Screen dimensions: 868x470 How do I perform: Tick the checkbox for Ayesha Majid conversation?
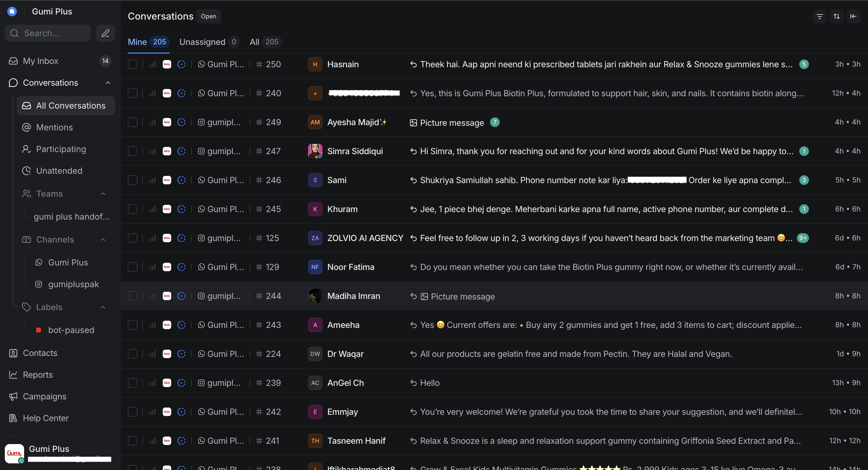[132, 122]
